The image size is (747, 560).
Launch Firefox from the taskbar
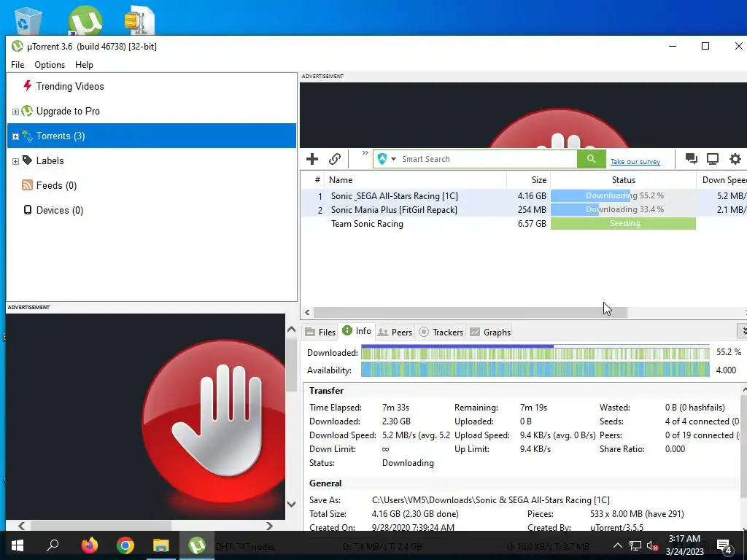[x=89, y=545]
